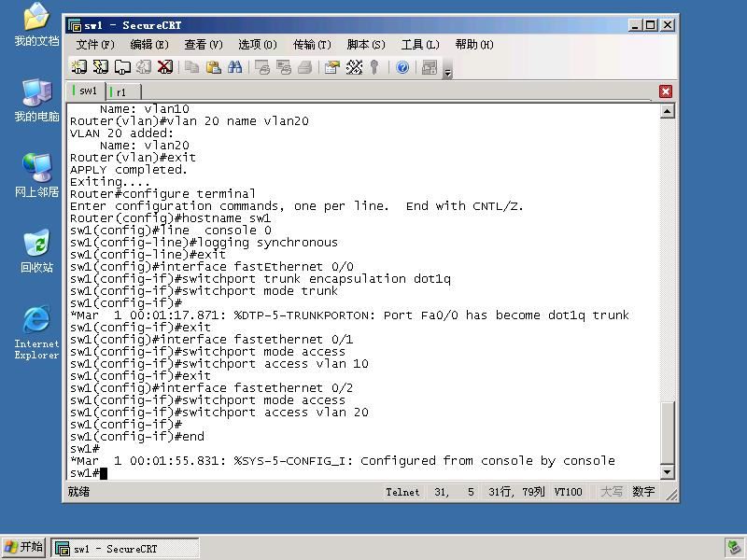Click the Public Key key icon

[374, 67]
